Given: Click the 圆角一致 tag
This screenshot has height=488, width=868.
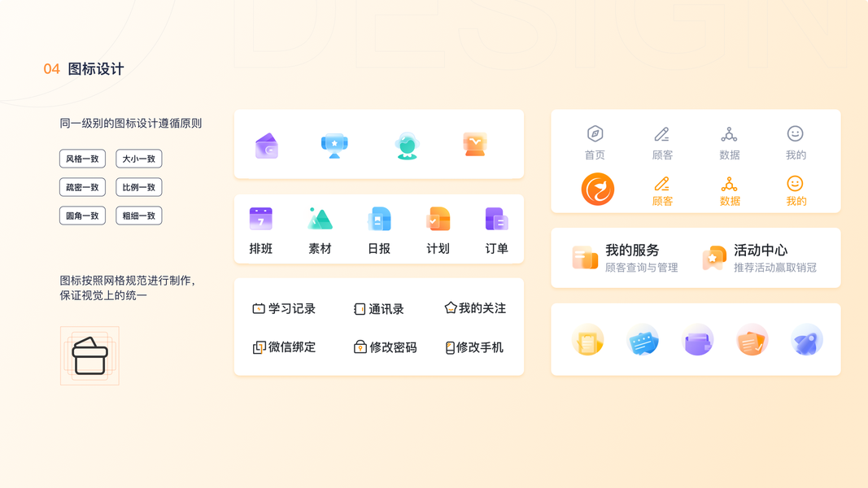Looking at the screenshot, I should [x=82, y=216].
